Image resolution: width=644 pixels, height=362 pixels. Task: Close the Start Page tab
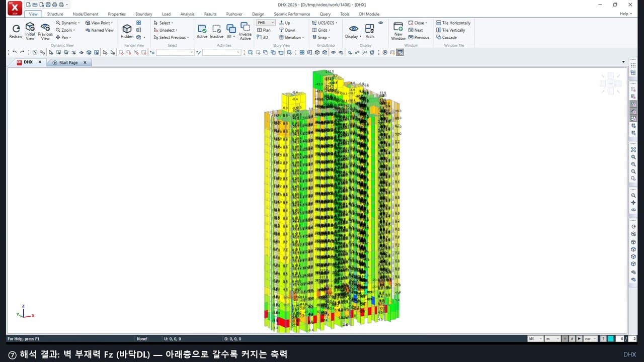[85, 62]
